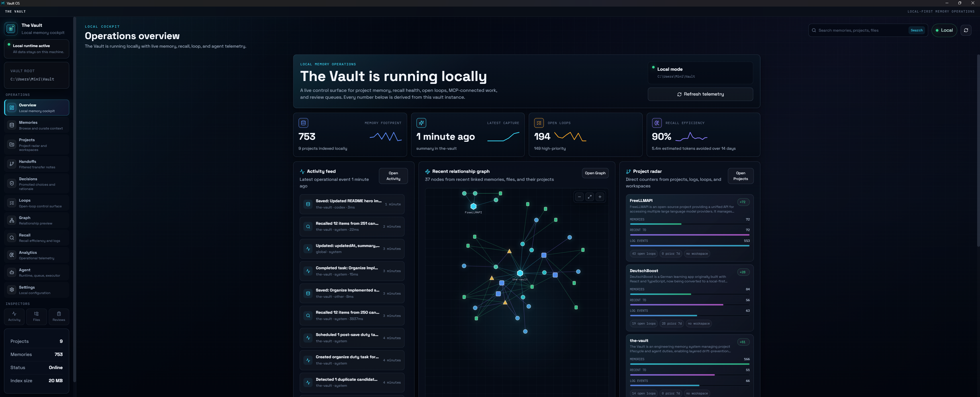The height and width of the screenshot is (397, 980).
Task: Click the Open Loops checklist icon
Action: (x=539, y=123)
